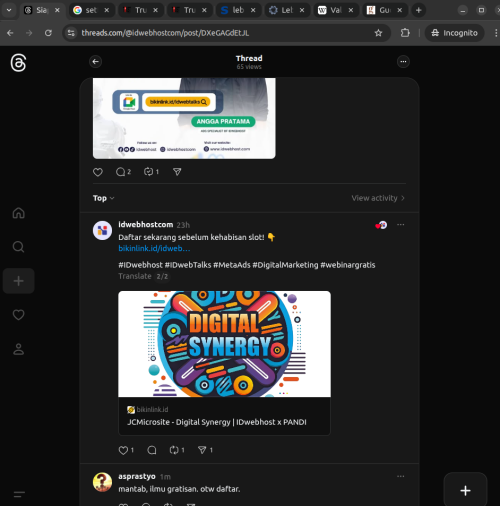Screen dimensions: 500x506
Task: Open Activity heart in the sidebar
Action: pos(18,315)
